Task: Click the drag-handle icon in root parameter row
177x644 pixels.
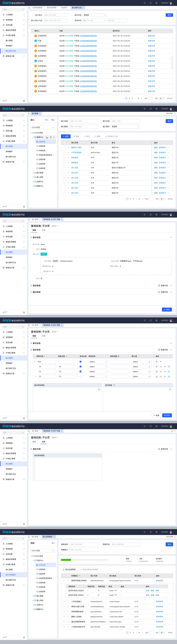Action: pyautogui.click(x=157, y=361)
